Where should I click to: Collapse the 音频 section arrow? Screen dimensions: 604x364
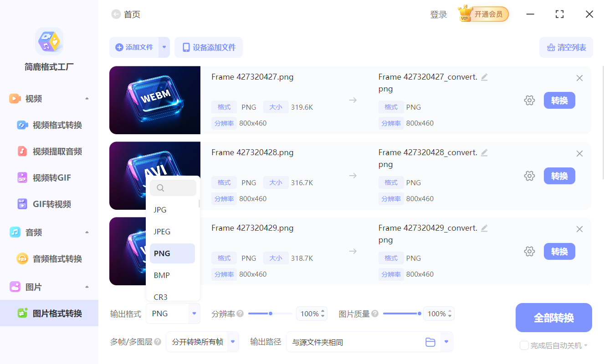pyautogui.click(x=87, y=233)
